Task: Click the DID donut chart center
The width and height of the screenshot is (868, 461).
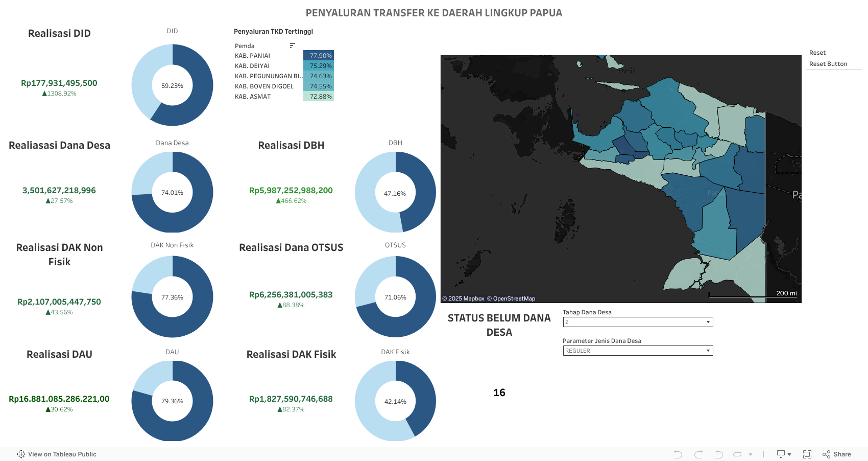Action: tap(172, 86)
